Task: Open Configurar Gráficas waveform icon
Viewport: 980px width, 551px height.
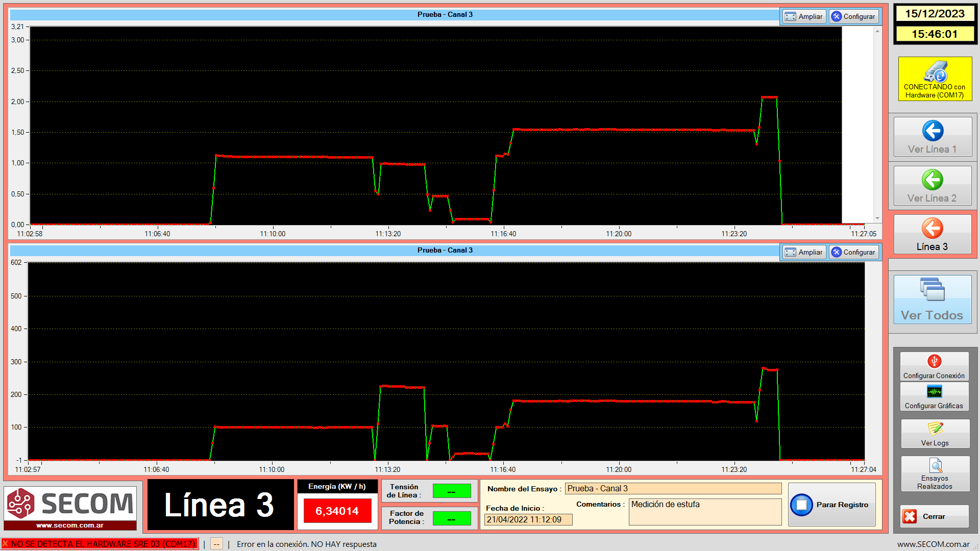Action: point(934,392)
